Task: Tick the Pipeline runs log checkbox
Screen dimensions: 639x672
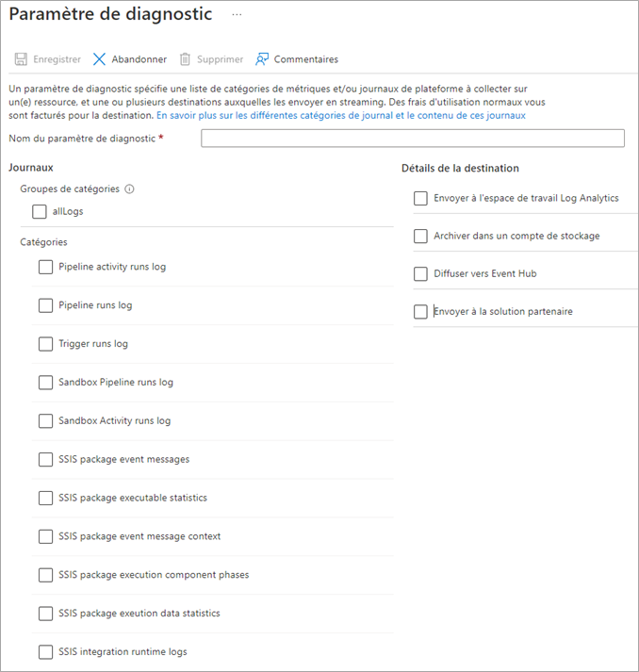Action: (46, 305)
